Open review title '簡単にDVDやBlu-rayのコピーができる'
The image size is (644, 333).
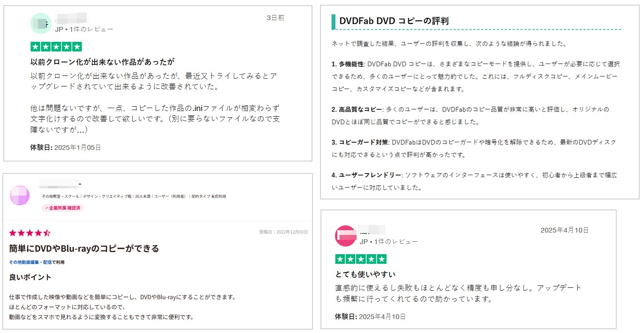click(x=84, y=248)
